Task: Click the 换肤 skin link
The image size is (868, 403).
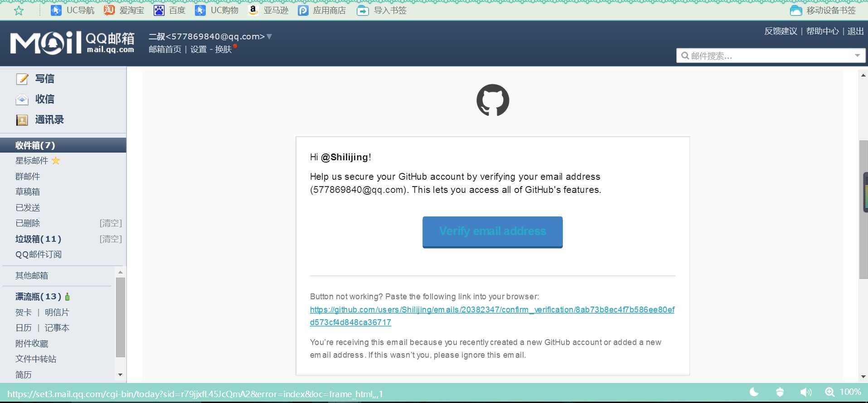Action: point(223,49)
